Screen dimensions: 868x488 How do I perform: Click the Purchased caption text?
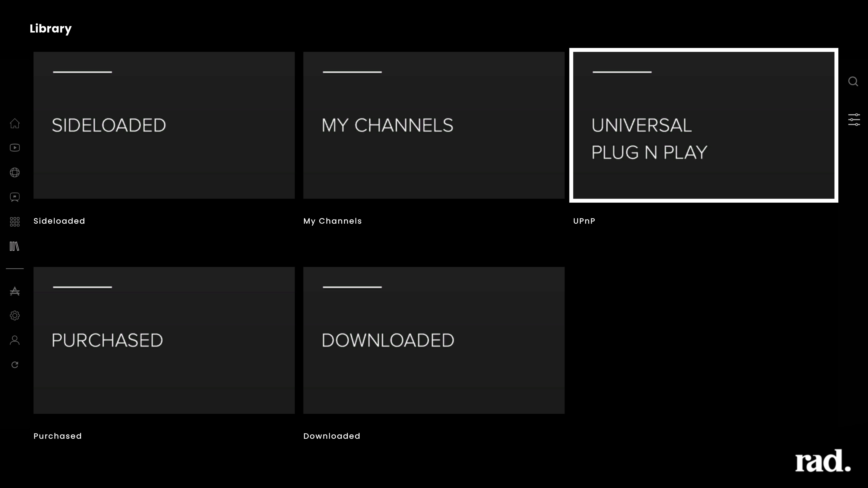pos(58,436)
